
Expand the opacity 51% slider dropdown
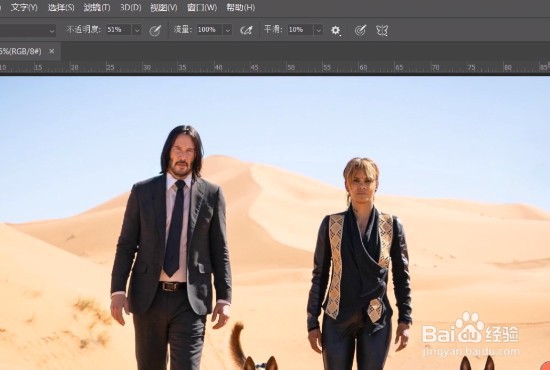click(x=137, y=30)
